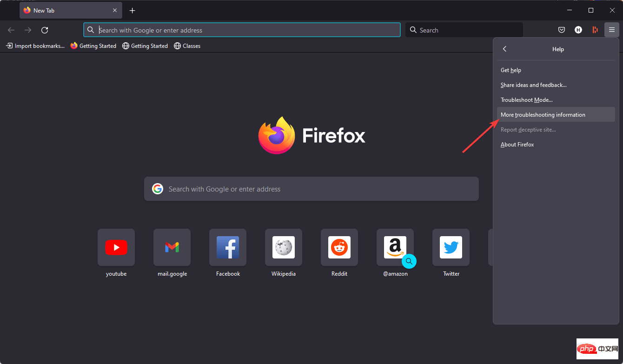623x364 pixels.
Task: Close the New Tab tab
Action: click(x=115, y=10)
